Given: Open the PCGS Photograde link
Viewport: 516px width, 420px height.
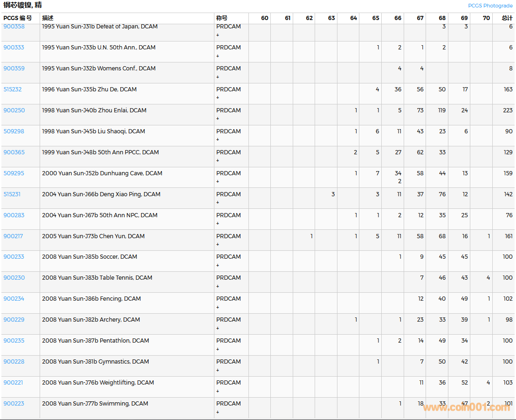Looking at the screenshot, I should point(490,6).
